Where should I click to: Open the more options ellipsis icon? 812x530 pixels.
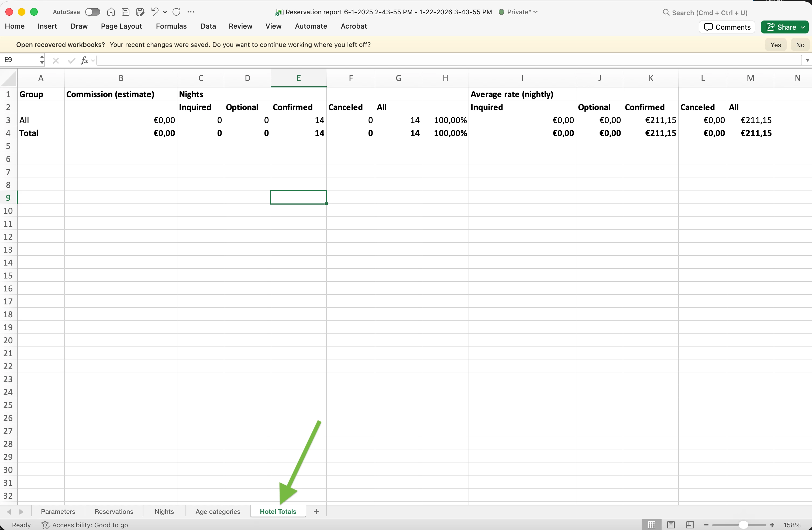(x=191, y=12)
